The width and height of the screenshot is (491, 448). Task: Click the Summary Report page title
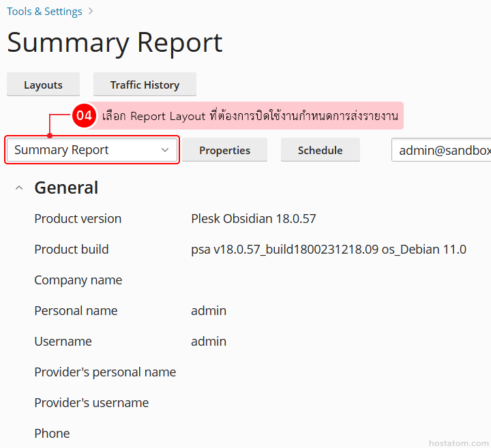(115, 43)
